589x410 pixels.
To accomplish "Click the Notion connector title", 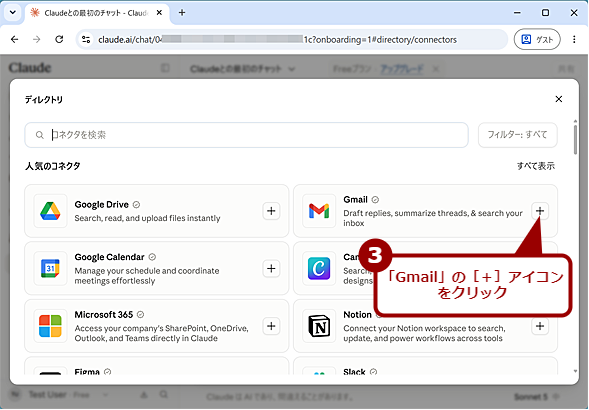I will 357,315.
